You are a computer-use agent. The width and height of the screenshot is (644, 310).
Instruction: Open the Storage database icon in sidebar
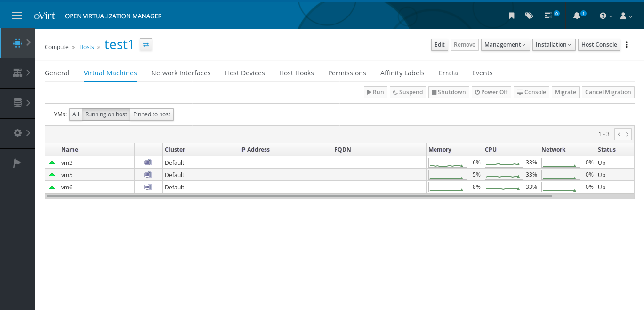click(17, 103)
